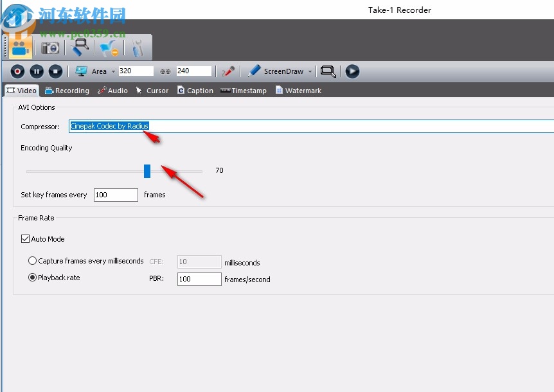The height and width of the screenshot is (392, 554).
Task: Open the wrench settings tools icon
Action: point(138,48)
